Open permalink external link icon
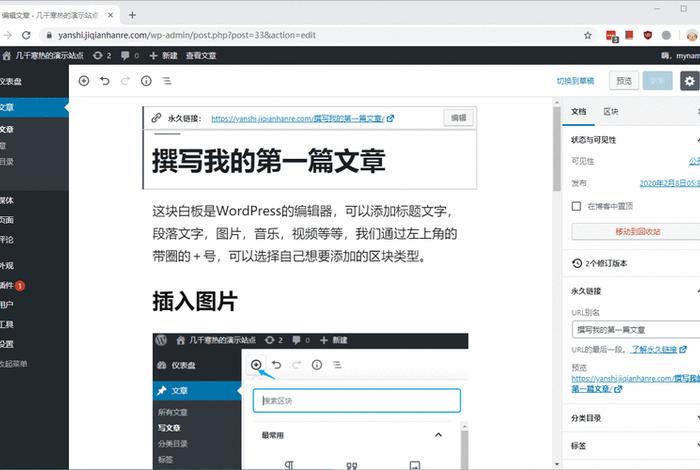The height and width of the screenshot is (470, 700). point(391,118)
